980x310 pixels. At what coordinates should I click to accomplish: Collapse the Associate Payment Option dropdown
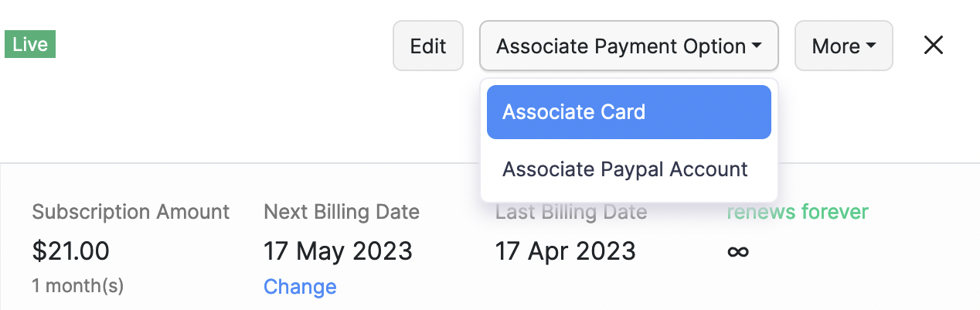coord(628,46)
